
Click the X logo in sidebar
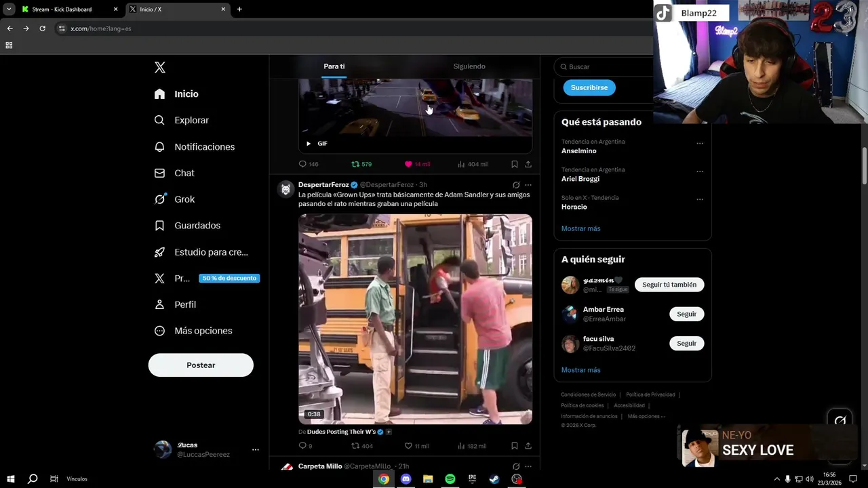(x=160, y=67)
